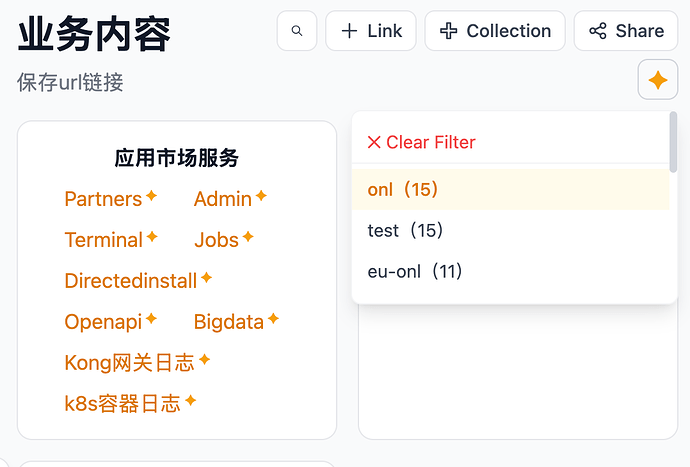Add a new Link
Screen dimensions: 690x467
coord(371,31)
